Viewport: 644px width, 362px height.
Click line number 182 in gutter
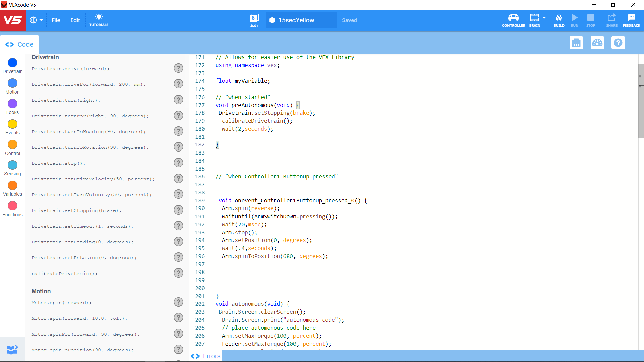pos(200,145)
